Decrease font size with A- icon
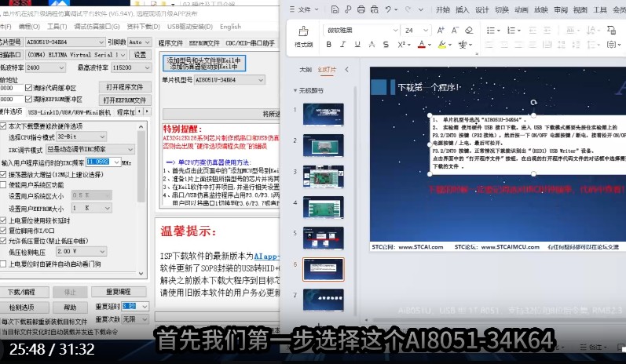The height and width of the screenshot is (364, 626). click(x=455, y=30)
